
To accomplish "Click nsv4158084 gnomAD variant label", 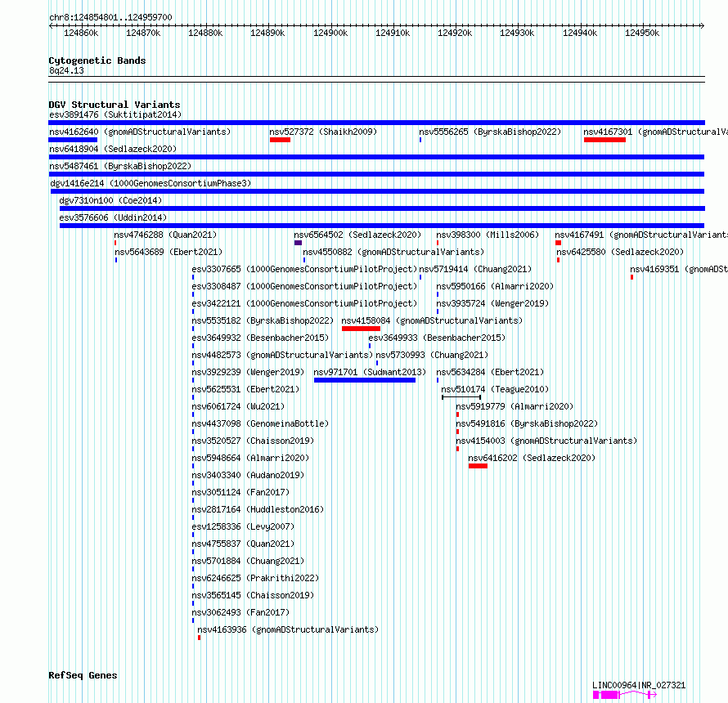I will pos(432,320).
